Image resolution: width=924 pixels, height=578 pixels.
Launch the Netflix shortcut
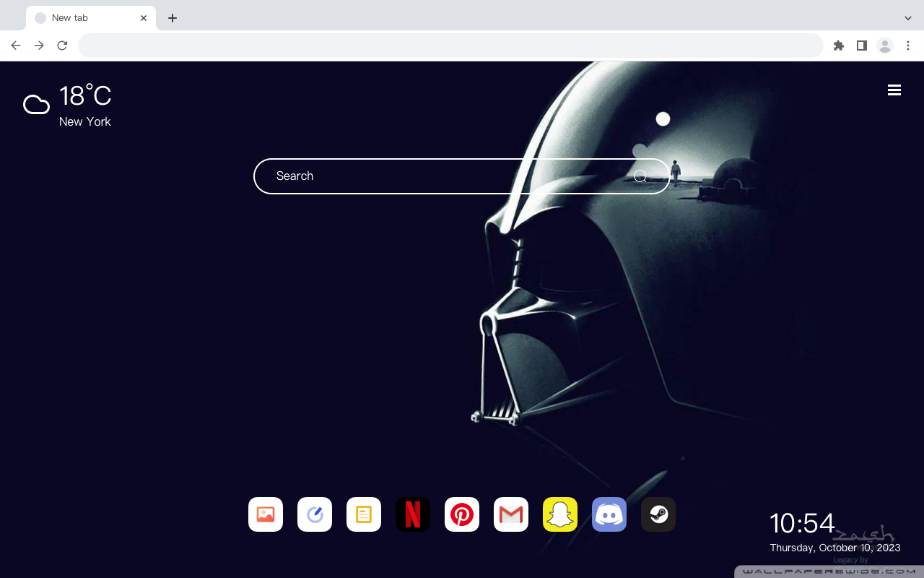(413, 514)
